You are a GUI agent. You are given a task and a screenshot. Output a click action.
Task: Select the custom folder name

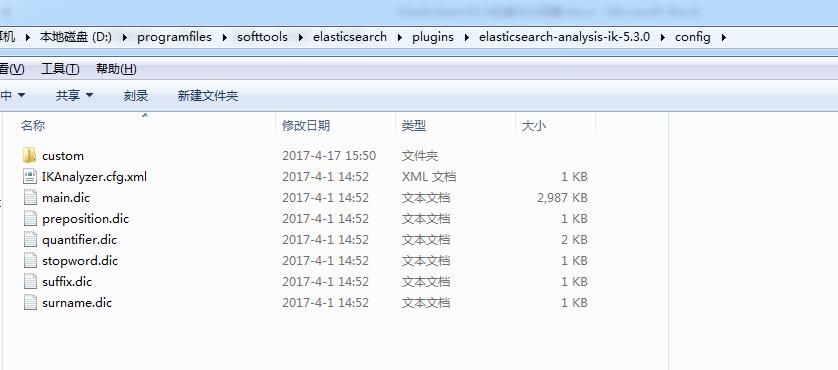point(63,156)
